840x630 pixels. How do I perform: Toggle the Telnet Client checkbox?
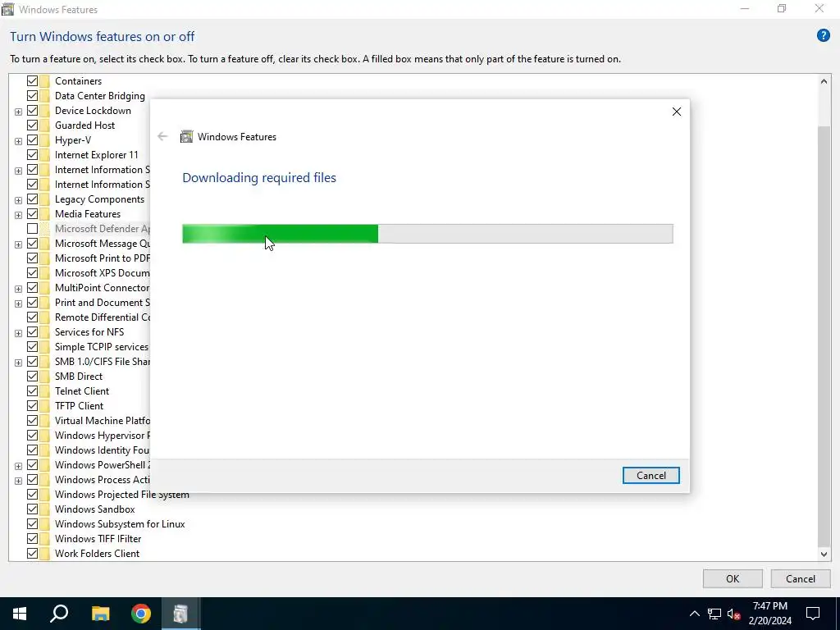(x=32, y=391)
